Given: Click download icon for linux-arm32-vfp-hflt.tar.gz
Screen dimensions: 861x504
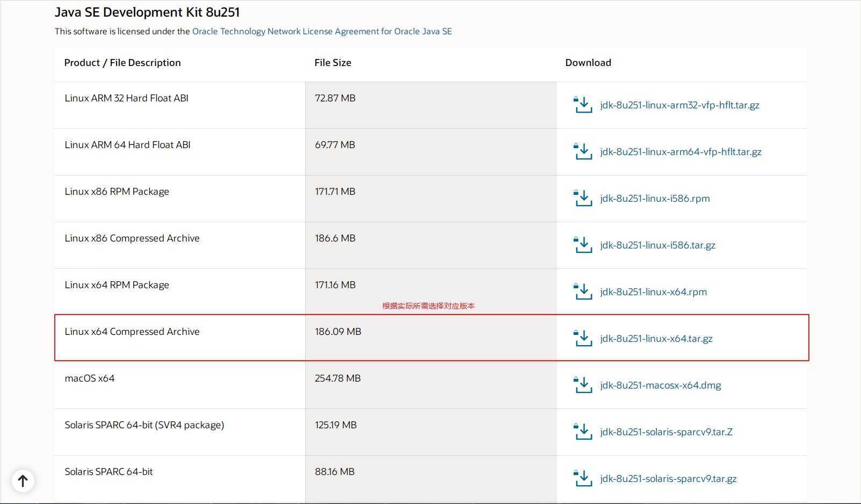Looking at the screenshot, I should pyautogui.click(x=583, y=105).
